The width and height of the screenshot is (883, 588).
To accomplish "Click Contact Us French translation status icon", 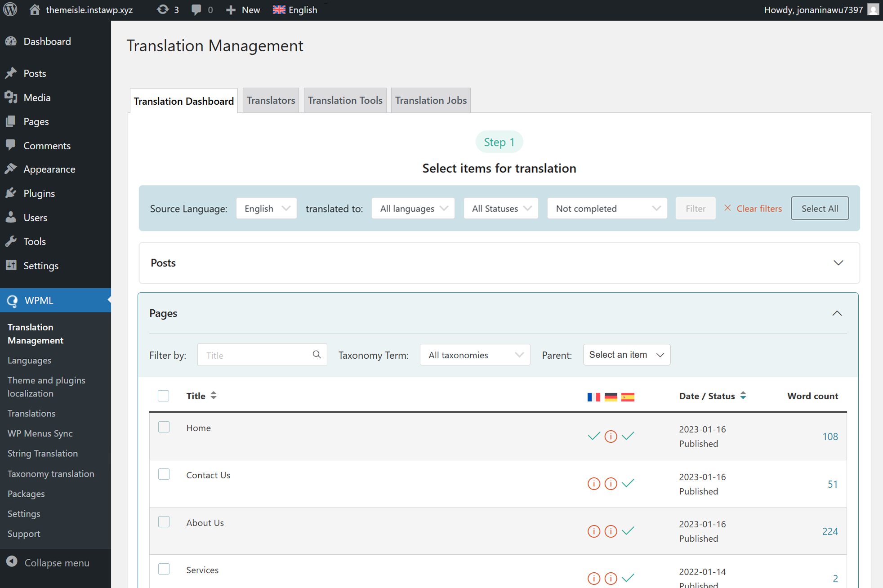I will [x=593, y=484].
